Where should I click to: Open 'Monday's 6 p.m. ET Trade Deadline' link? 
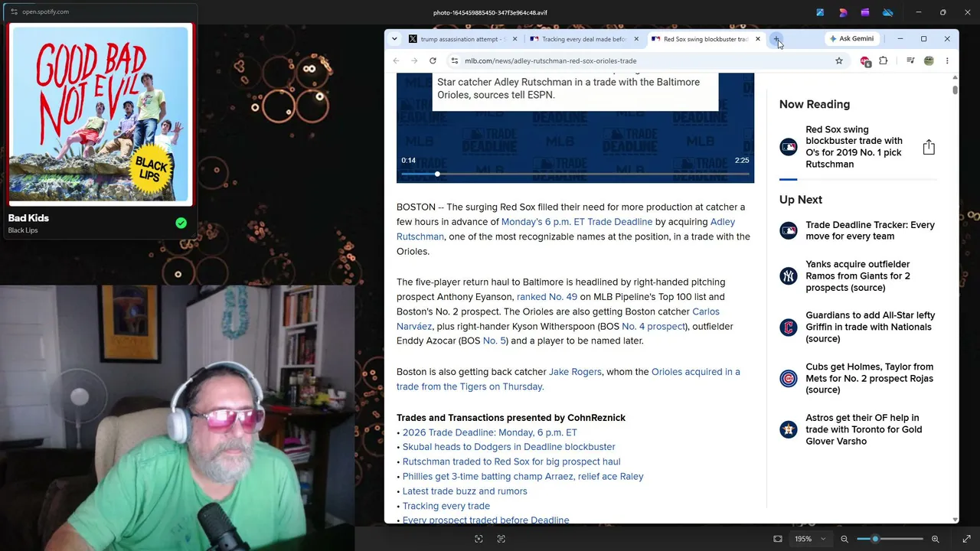[x=577, y=222]
